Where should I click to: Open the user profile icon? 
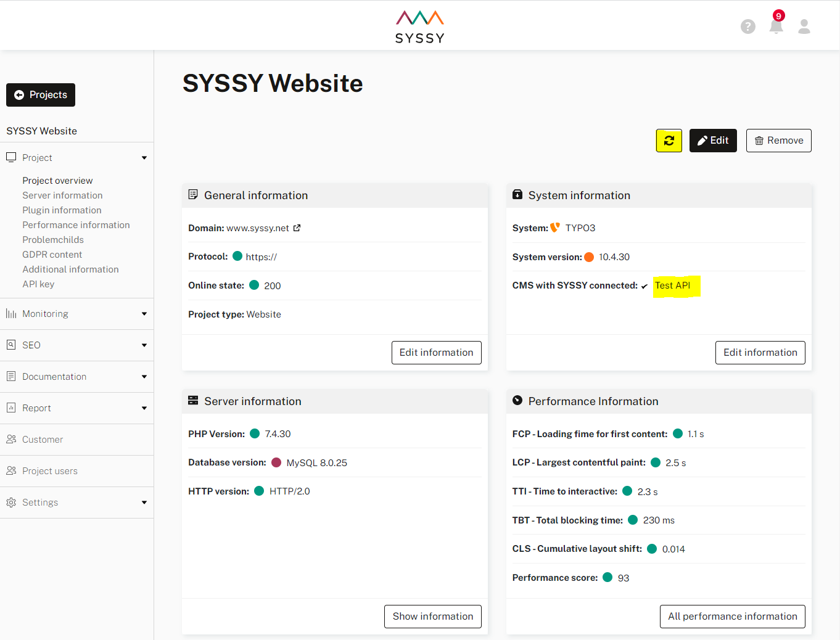[804, 27]
